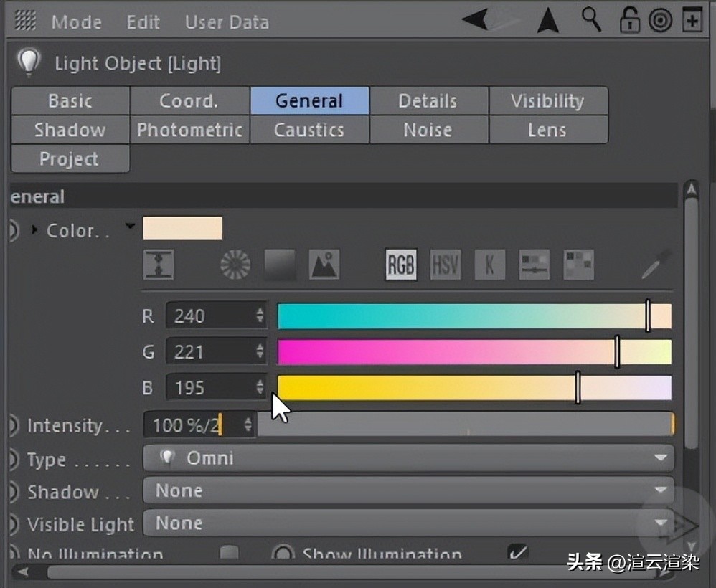Open the color wheel picker icon
716x588 pixels.
coord(235,265)
